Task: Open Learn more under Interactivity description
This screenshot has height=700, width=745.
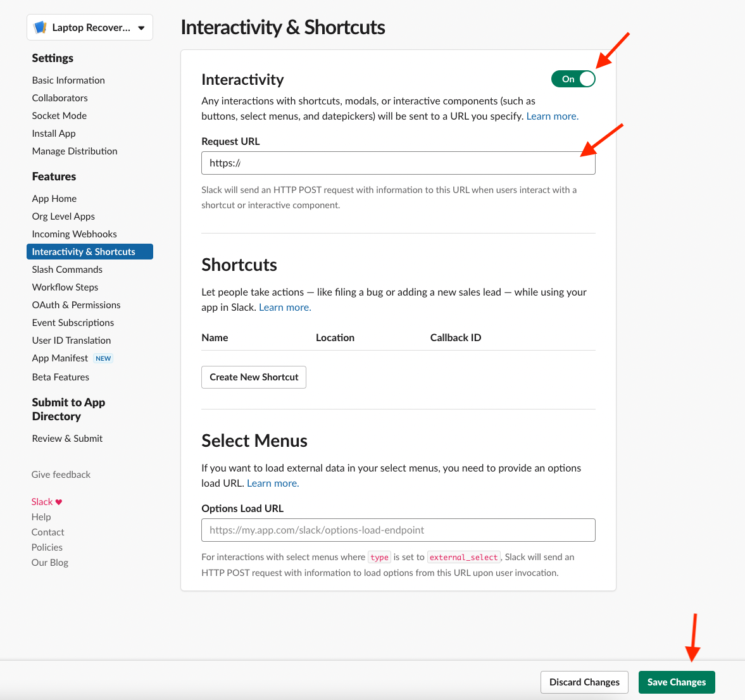Action: pos(551,116)
